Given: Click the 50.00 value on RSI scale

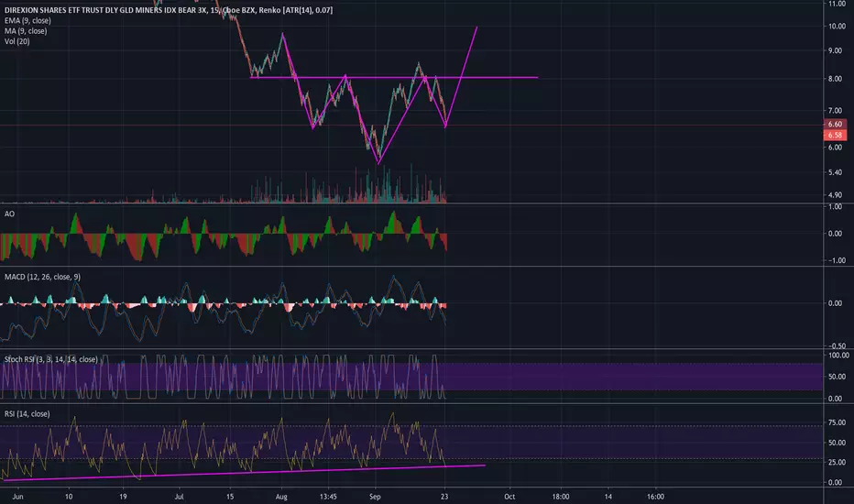Looking at the screenshot, I should point(837,443).
